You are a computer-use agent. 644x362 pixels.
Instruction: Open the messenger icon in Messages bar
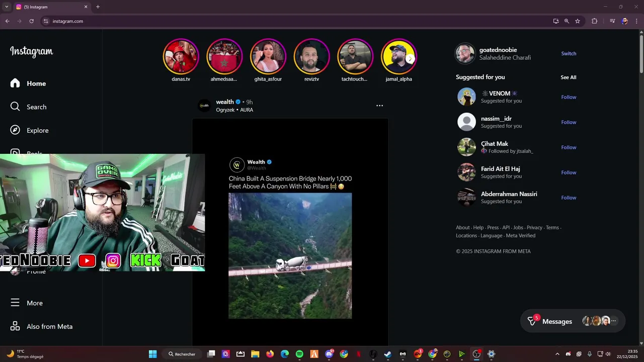click(532, 321)
